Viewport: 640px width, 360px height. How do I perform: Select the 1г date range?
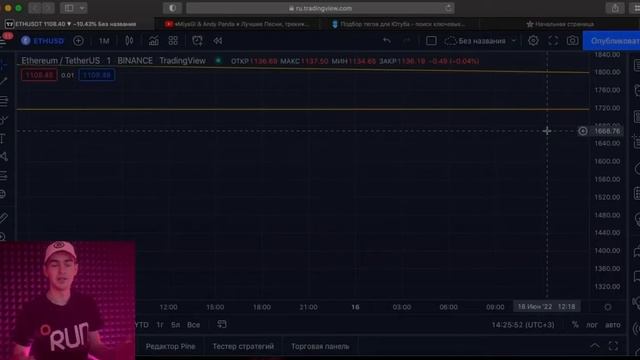coord(160,325)
